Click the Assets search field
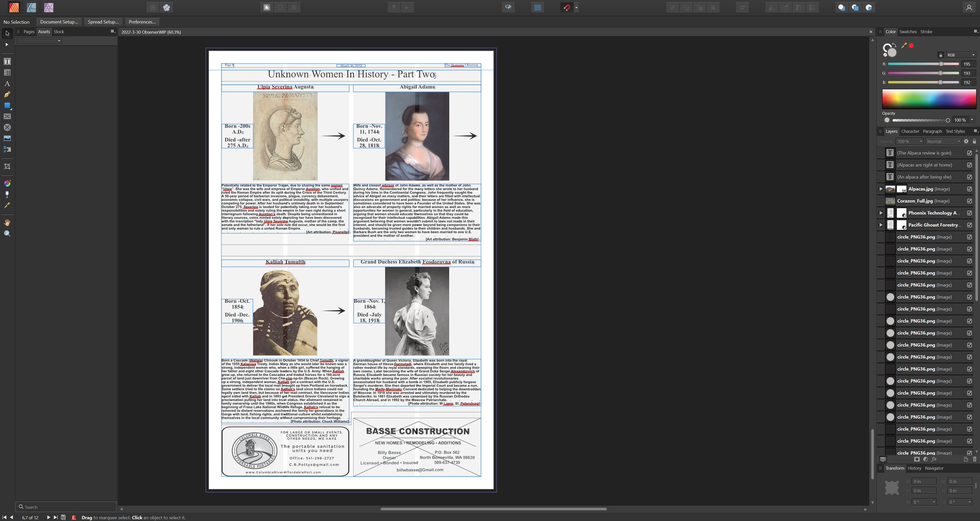This screenshot has height=521, width=980. click(x=66, y=507)
